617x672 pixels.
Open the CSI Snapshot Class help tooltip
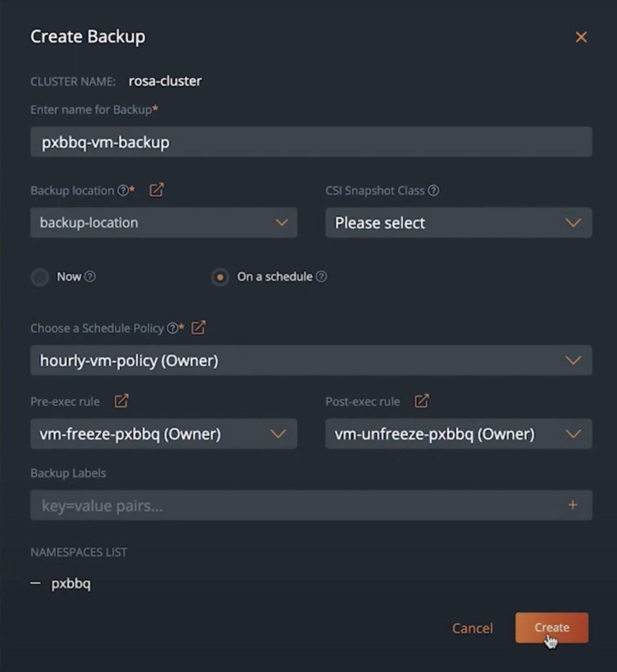point(433,190)
